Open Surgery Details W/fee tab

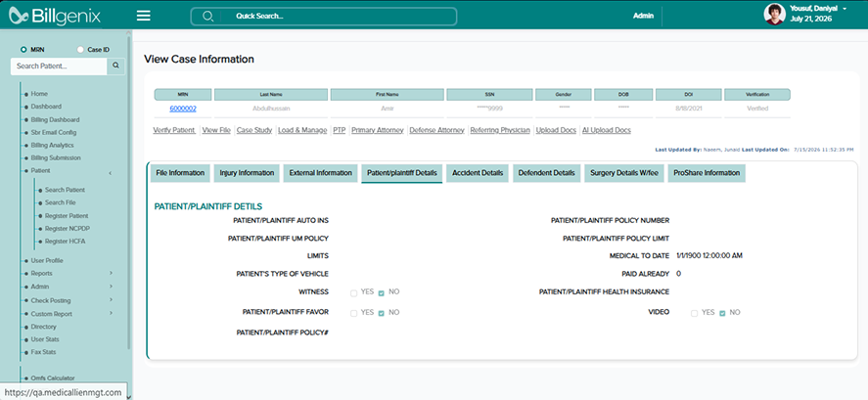(x=624, y=173)
